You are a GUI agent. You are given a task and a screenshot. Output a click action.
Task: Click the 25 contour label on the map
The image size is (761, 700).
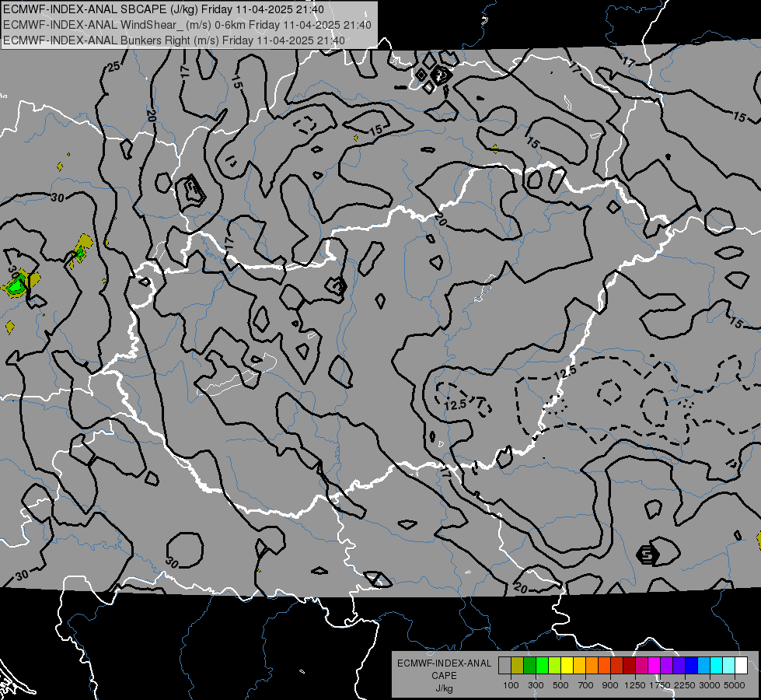click(114, 67)
